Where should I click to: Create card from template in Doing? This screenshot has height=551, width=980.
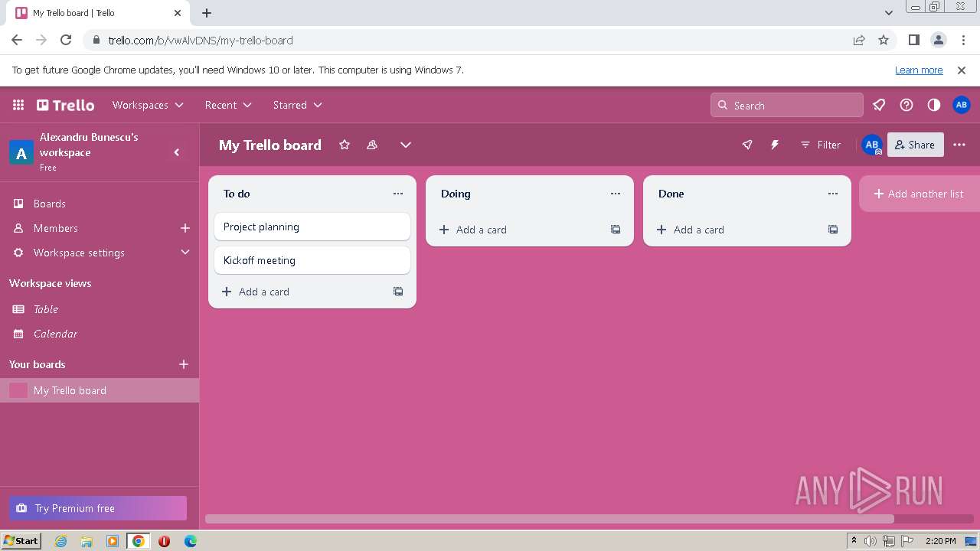click(616, 230)
